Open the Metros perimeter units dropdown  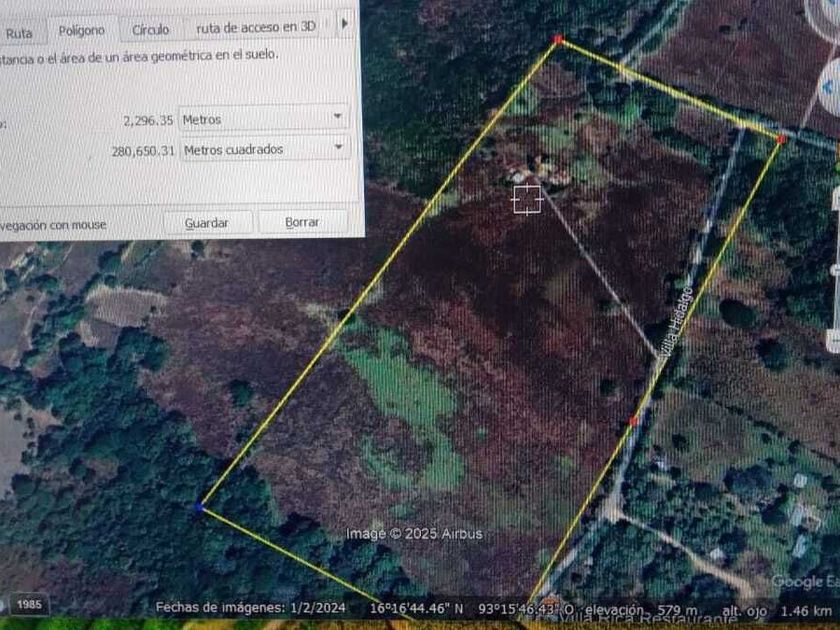pos(264,119)
